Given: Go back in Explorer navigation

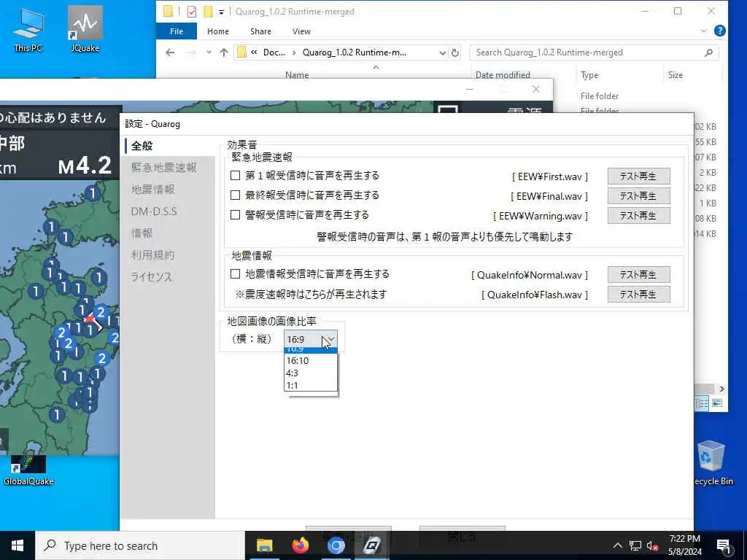Looking at the screenshot, I should 170,52.
